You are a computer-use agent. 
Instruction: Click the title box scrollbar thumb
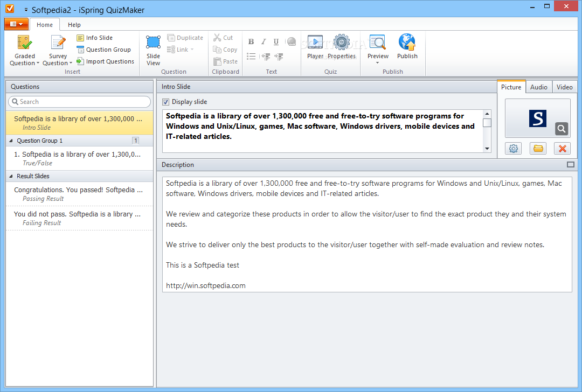click(487, 123)
